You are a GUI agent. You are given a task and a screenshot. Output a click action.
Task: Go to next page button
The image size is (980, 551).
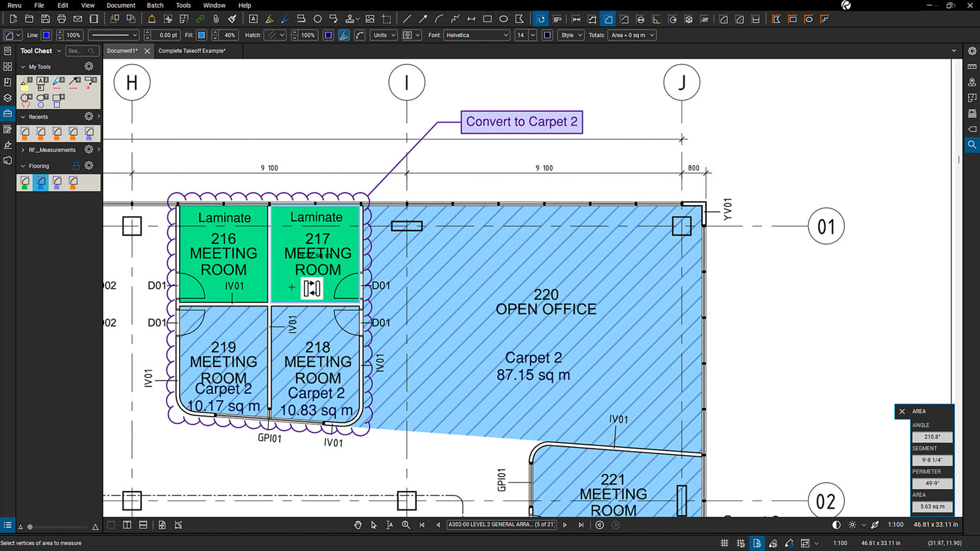[565, 525]
